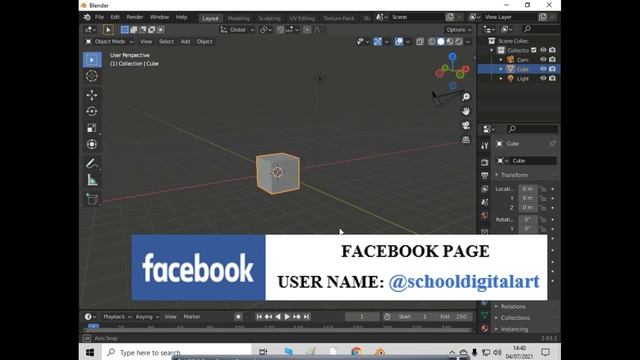Select the Cursor tool

click(x=92, y=76)
